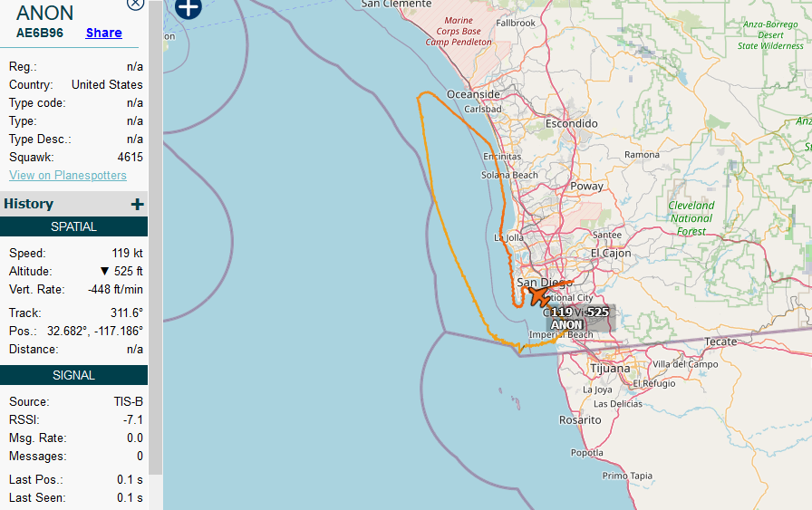Click the Santee map label
The height and width of the screenshot is (510, 812).
[x=607, y=235]
